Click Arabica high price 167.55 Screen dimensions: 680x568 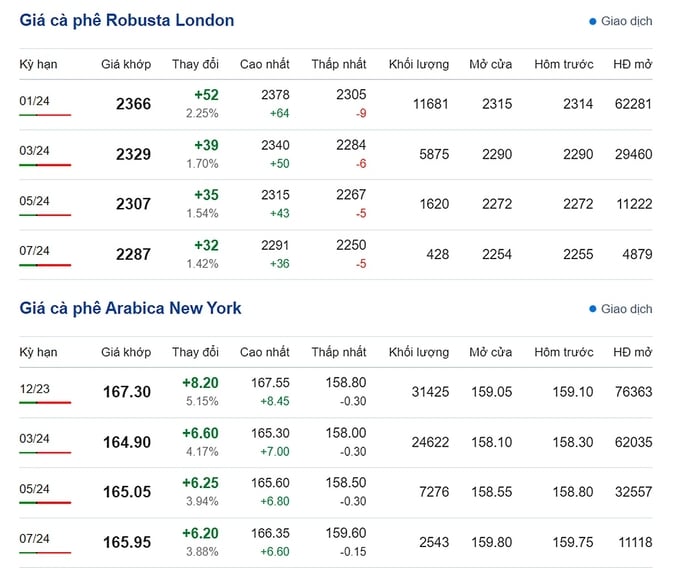[x=270, y=383]
